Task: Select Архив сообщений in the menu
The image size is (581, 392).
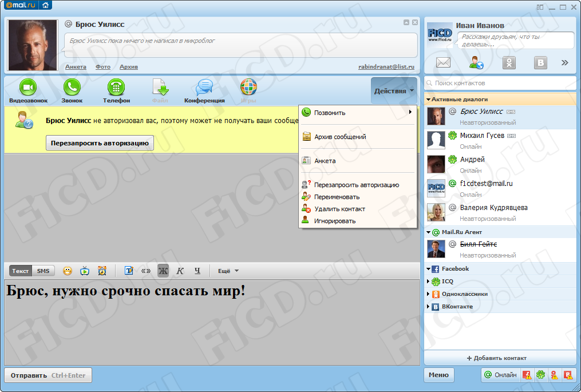Action: coord(358,137)
